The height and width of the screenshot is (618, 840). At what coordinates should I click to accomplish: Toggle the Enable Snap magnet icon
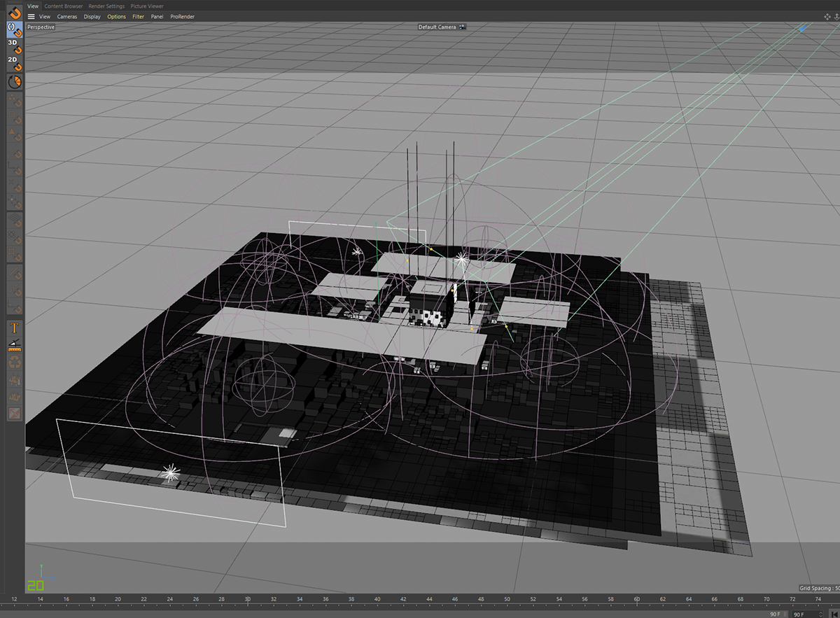point(15,12)
